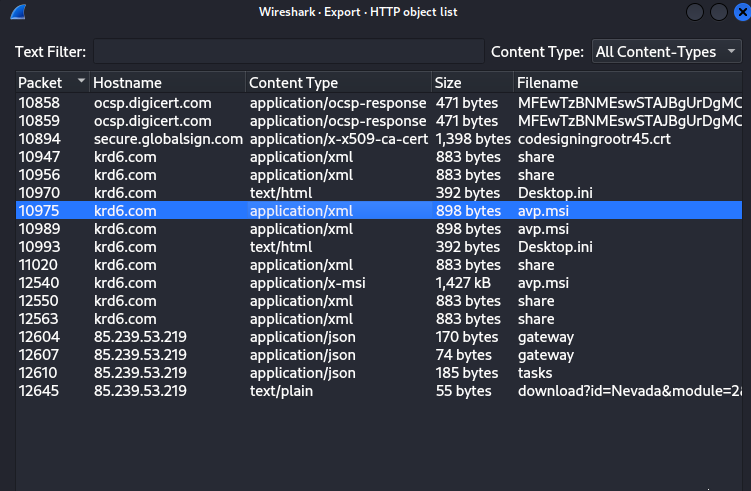751x491 pixels.
Task: Click the Packet column sort arrow
Action: coord(81,83)
